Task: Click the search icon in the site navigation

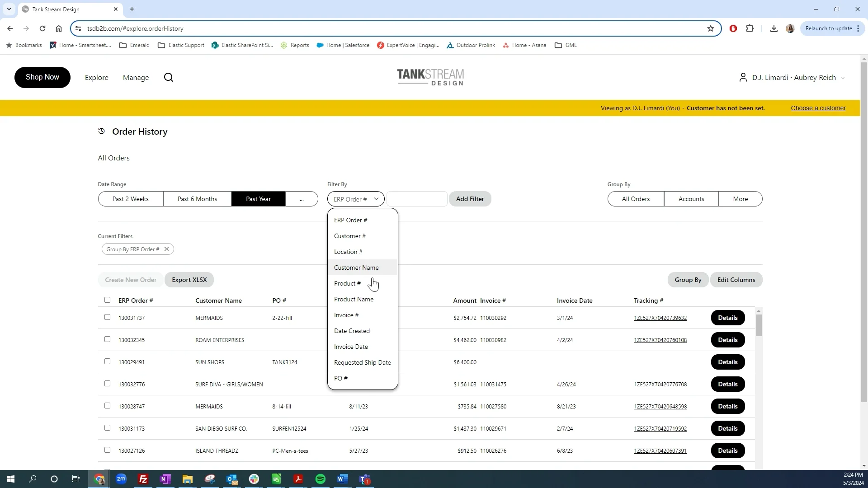Action: click(168, 77)
